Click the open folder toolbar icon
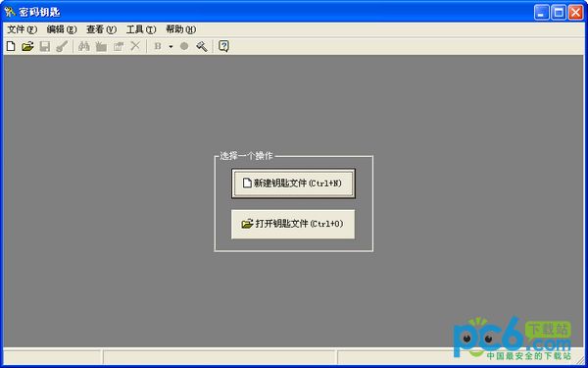 coord(27,46)
